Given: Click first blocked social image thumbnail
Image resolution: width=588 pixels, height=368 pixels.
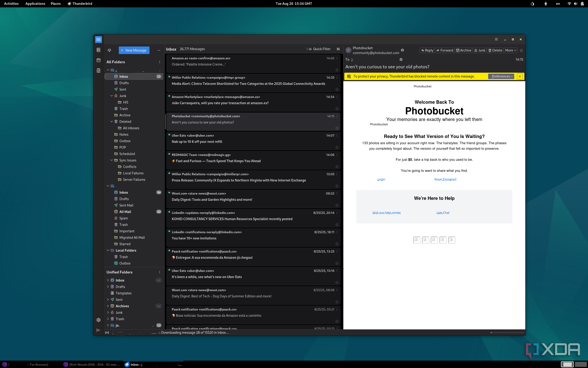Looking at the screenshot, I should click(x=417, y=240).
